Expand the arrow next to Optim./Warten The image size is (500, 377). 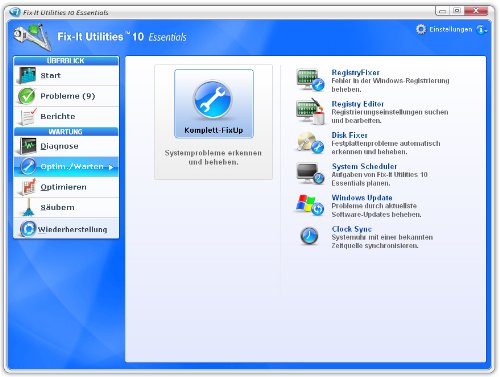(111, 167)
